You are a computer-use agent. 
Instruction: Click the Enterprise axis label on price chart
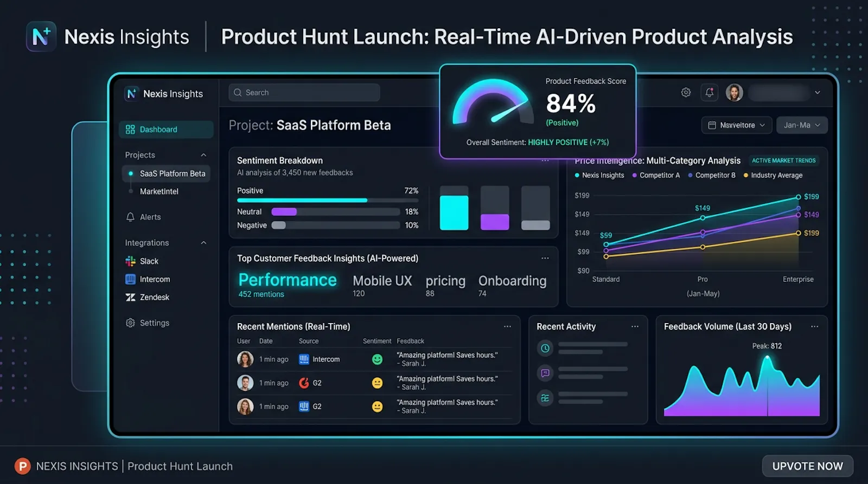pos(798,279)
